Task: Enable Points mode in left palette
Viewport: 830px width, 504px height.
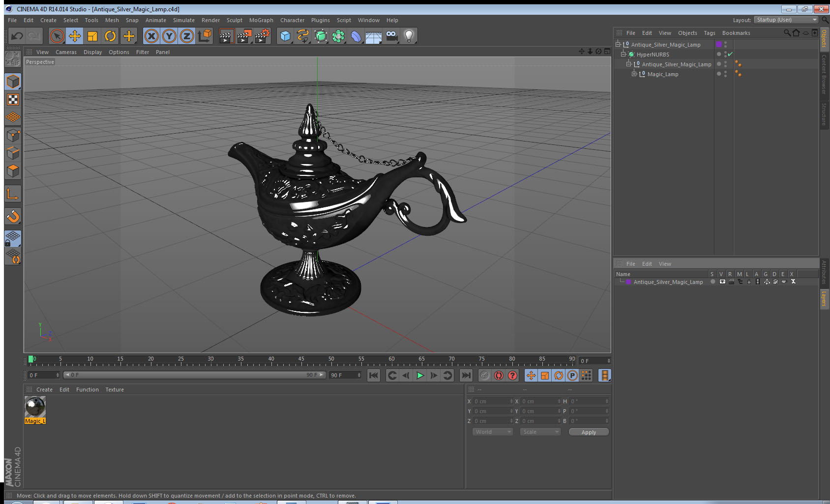Action: tap(13, 135)
